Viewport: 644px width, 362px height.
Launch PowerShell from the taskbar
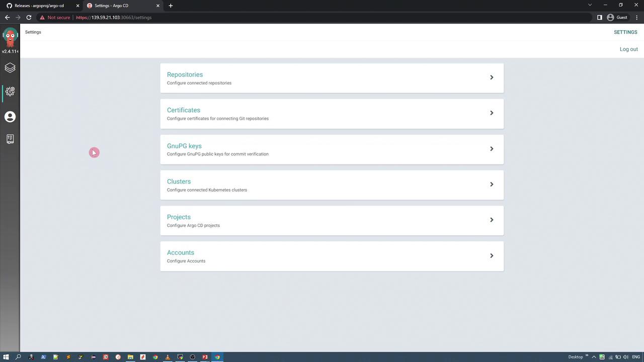(43, 357)
